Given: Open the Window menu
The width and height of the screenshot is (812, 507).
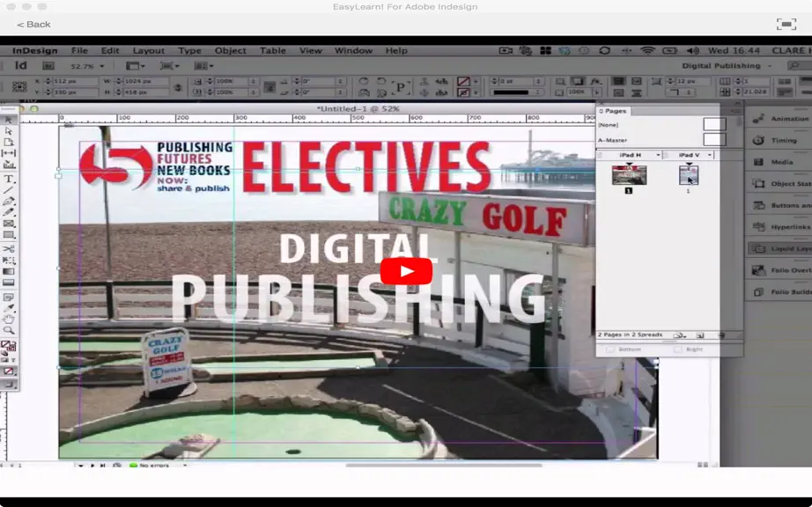Looking at the screenshot, I should click(353, 51).
